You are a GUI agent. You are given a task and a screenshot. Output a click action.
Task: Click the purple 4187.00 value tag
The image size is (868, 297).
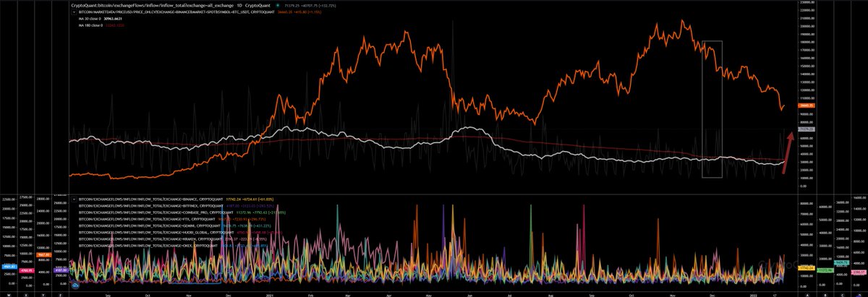tap(61, 270)
